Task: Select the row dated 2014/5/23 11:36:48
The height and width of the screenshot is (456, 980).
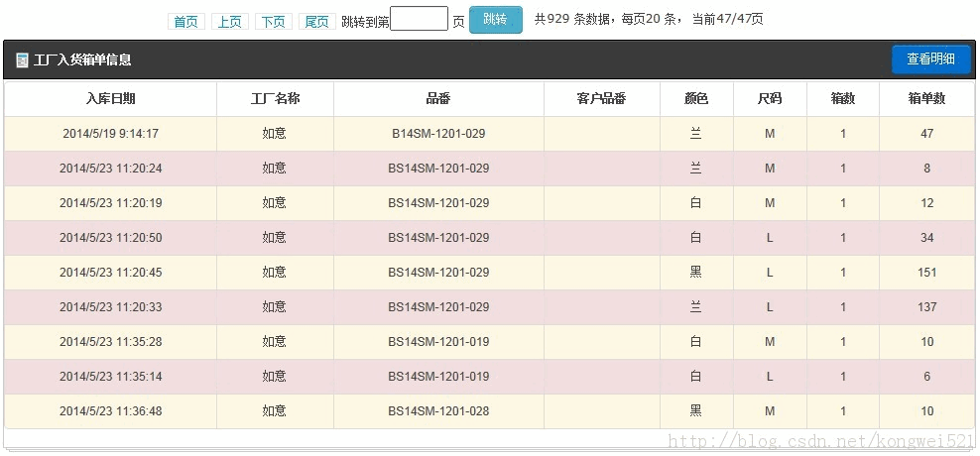Action: tap(110, 411)
